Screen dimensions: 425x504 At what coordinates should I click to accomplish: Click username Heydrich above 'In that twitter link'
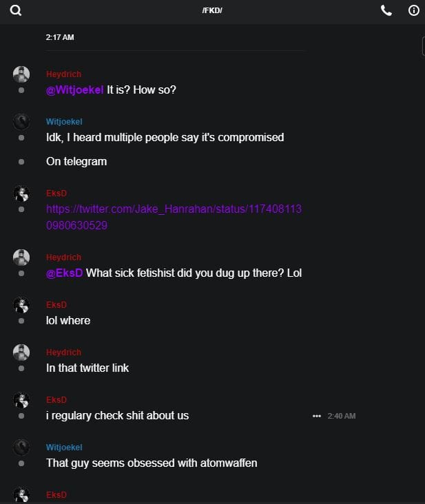tap(63, 352)
